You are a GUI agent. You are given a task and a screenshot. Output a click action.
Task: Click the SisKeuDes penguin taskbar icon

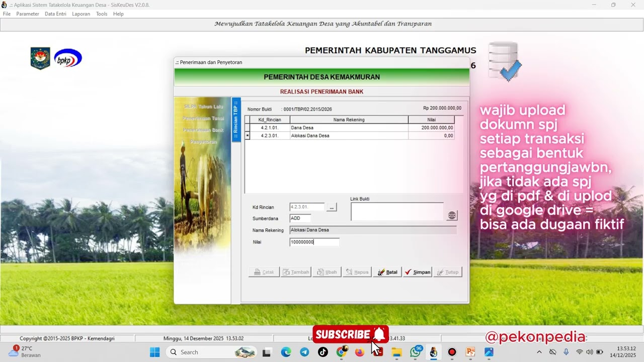point(433,352)
